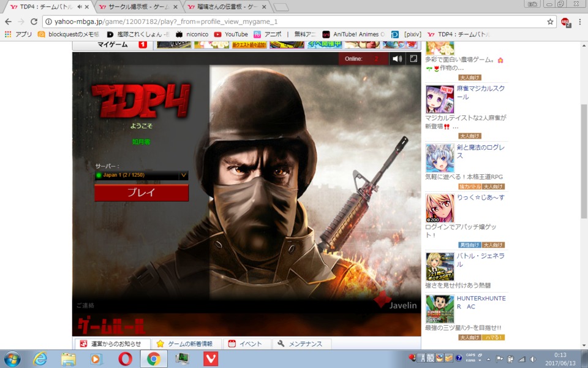The width and height of the screenshot is (588, 368).
Task: Open the バトル・ジェネラル game link
Action: point(480,260)
